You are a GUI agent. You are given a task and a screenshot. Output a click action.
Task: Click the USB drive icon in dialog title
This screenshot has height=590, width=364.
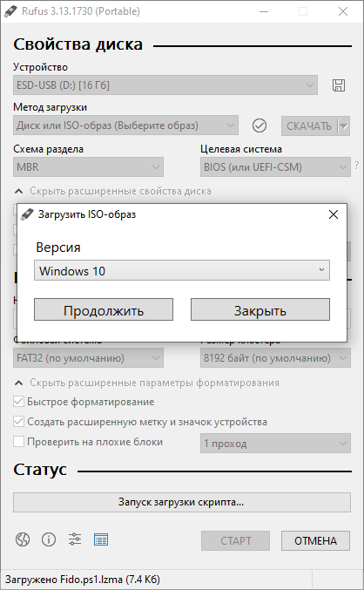27,214
